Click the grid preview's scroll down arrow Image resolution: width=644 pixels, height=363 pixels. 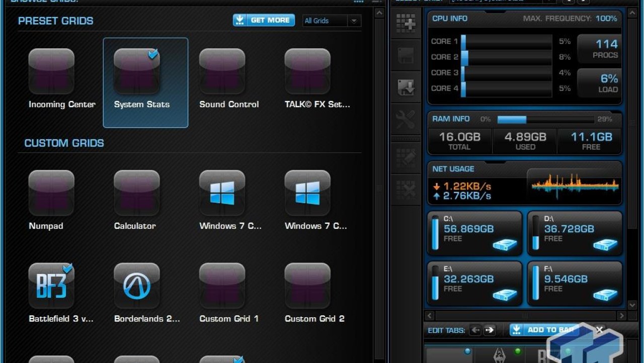tap(632, 305)
